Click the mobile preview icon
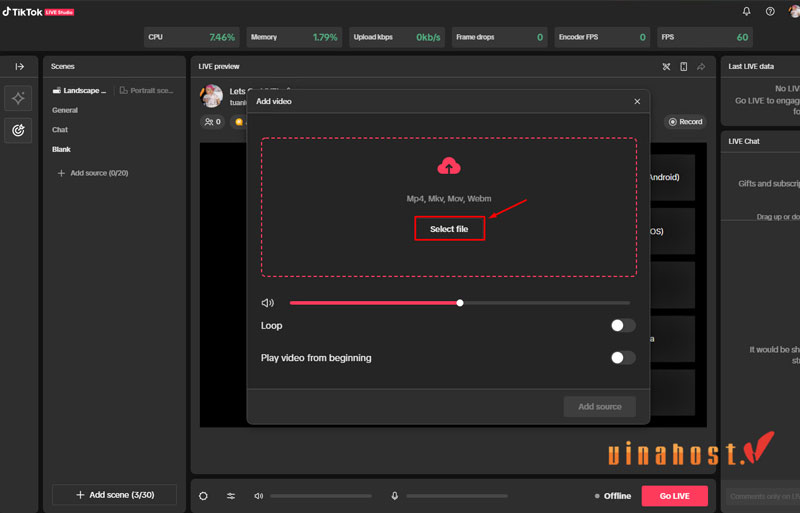The image size is (800, 513). 684,66
